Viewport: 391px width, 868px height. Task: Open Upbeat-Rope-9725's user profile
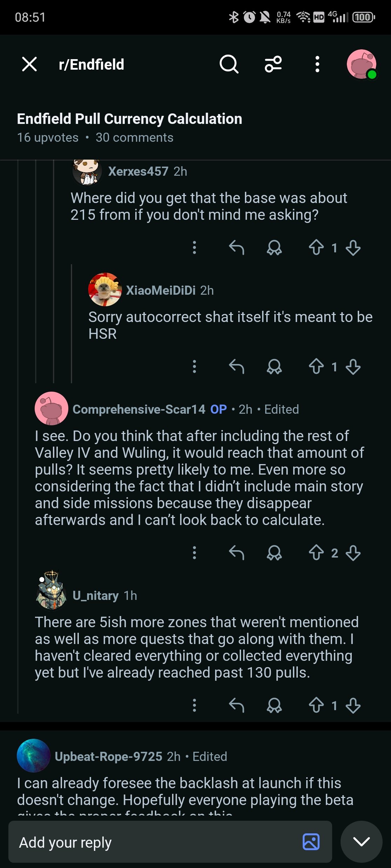point(108,756)
